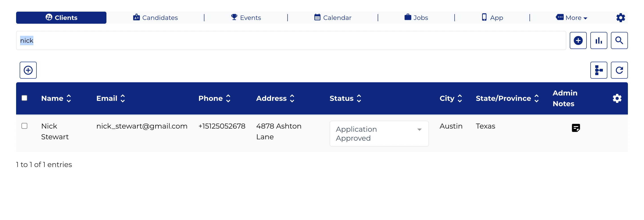The height and width of the screenshot is (220, 644).
Task: Sort by the Status column arrows
Action: tap(345, 99)
